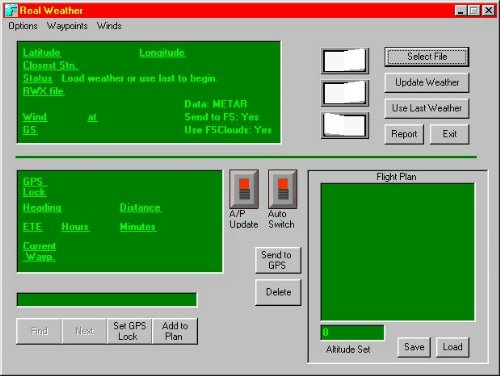Click the GS label
500x376 pixels.
pos(30,130)
